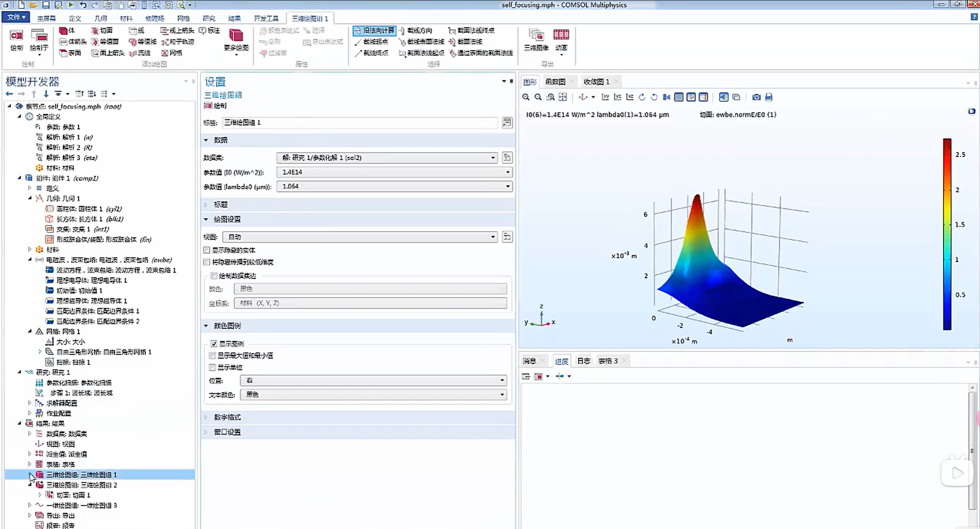Add 等值面 (Isosurface) plot from ribbon
The height and width of the screenshot is (529, 980).
(x=105, y=41)
